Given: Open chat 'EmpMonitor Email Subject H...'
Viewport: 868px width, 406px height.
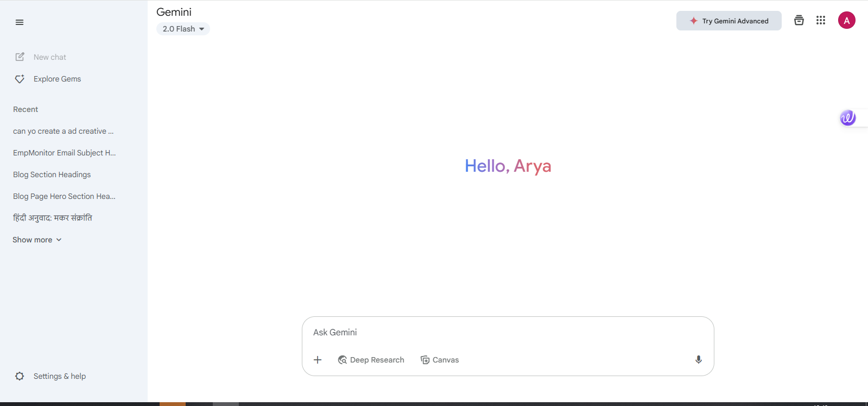Looking at the screenshot, I should tap(65, 153).
